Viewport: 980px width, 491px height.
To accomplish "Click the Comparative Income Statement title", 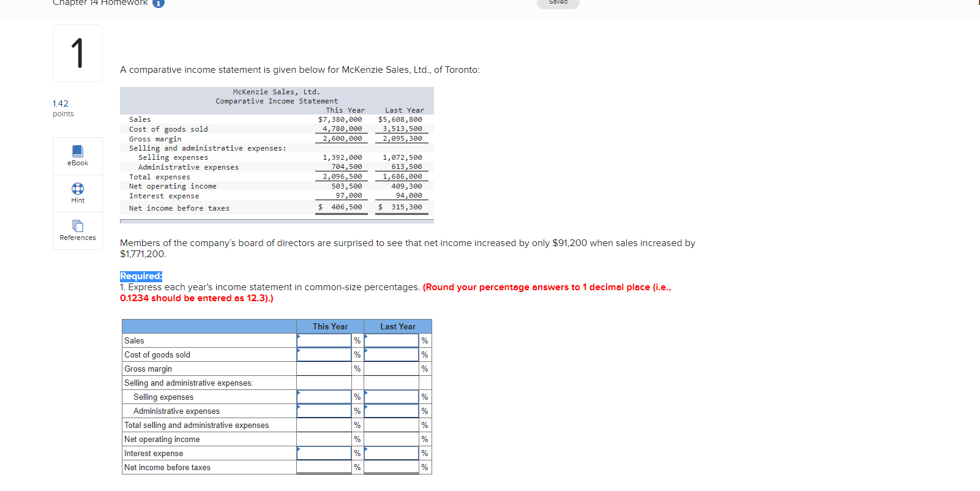I will pos(277,101).
